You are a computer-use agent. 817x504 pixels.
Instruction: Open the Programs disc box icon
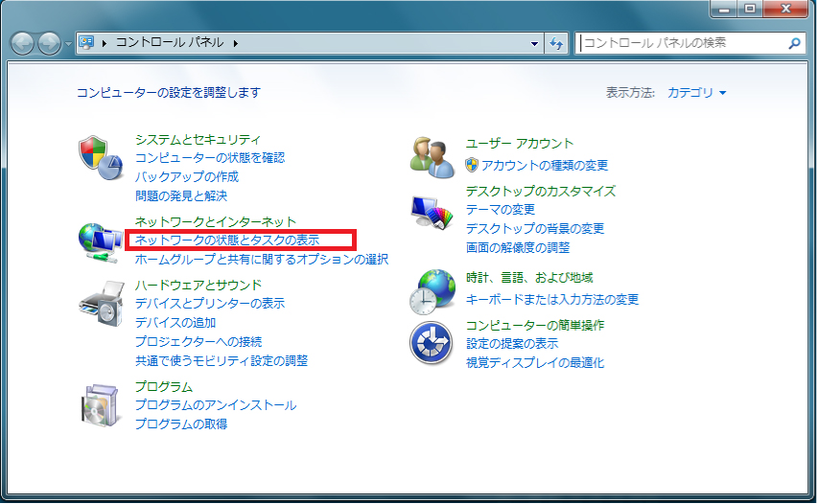point(100,405)
